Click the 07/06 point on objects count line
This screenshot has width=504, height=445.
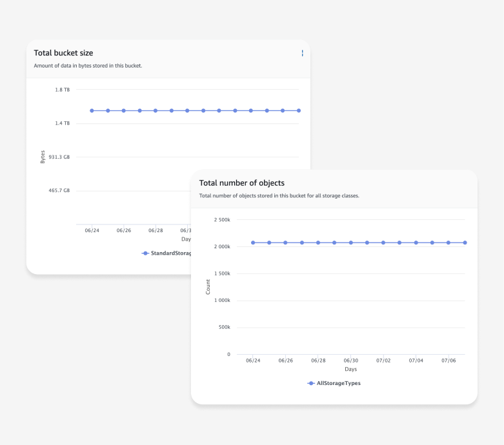pyautogui.click(x=449, y=242)
